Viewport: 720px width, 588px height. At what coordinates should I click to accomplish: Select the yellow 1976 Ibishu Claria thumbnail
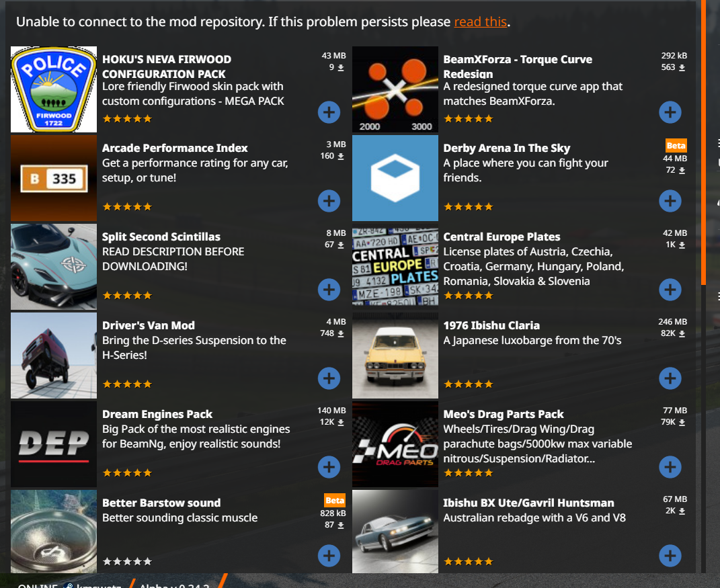pos(395,355)
